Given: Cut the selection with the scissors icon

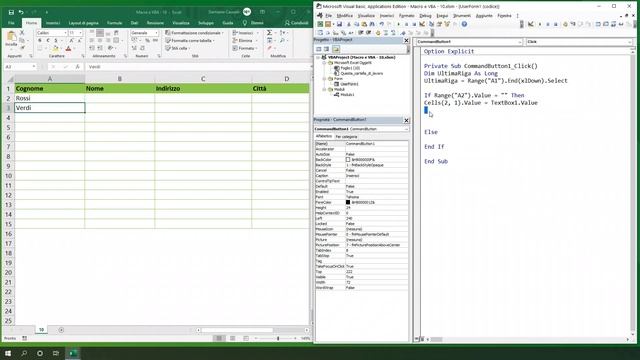Looking at the screenshot, I should [x=22, y=32].
